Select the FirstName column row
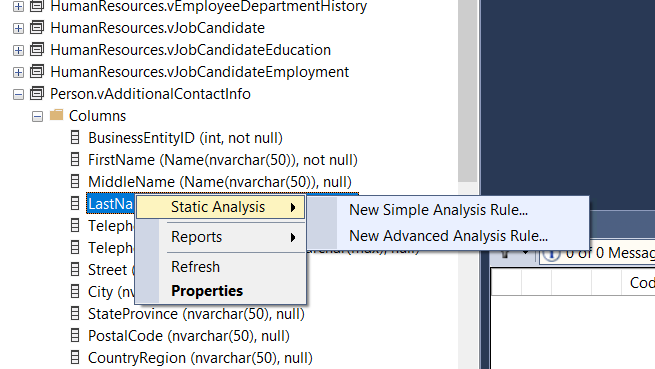Image resolution: width=655 pixels, height=369 pixels. click(223, 160)
